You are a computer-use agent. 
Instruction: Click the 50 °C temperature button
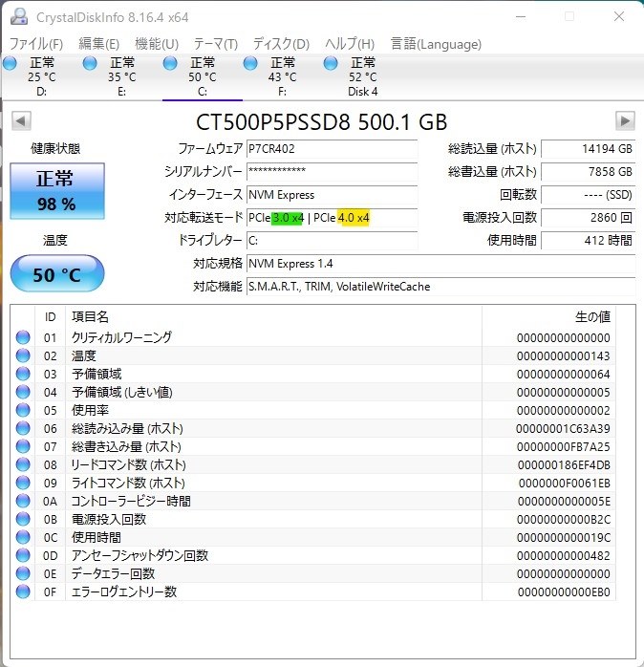(x=57, y=274)
